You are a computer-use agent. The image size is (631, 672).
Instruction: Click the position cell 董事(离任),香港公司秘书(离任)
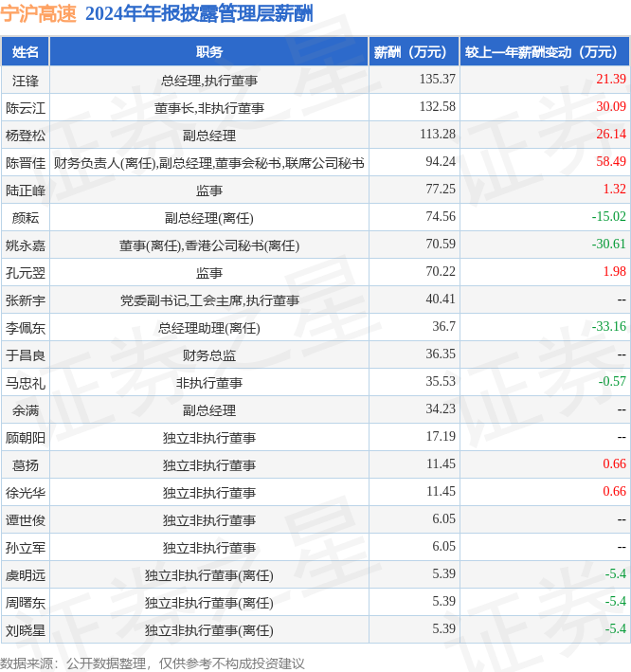[209, 245]
